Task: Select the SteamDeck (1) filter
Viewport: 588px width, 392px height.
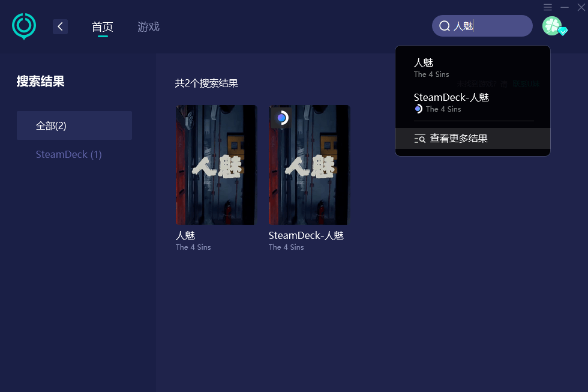Action: click(x=68, y=154)
